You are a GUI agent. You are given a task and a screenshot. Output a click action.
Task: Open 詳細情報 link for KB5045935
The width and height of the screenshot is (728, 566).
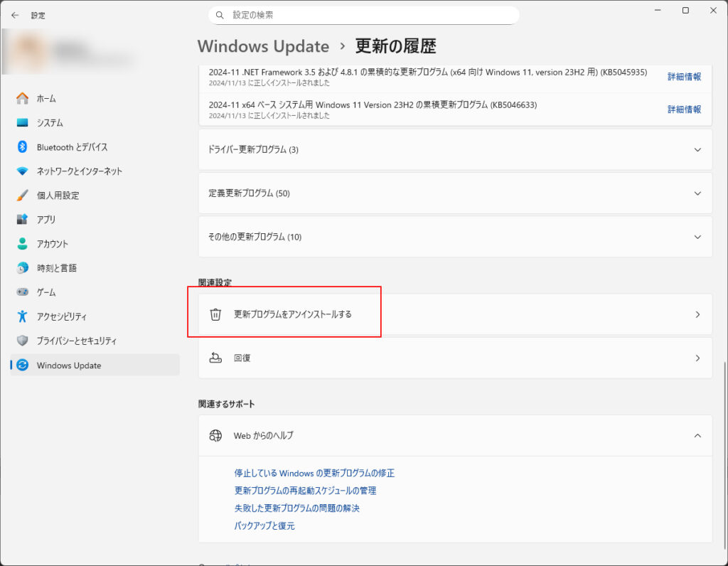coord(684,77)
